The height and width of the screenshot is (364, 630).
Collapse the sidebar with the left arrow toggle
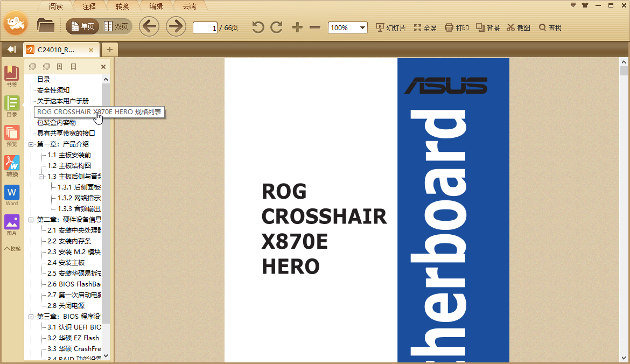[x=11, y=50]
